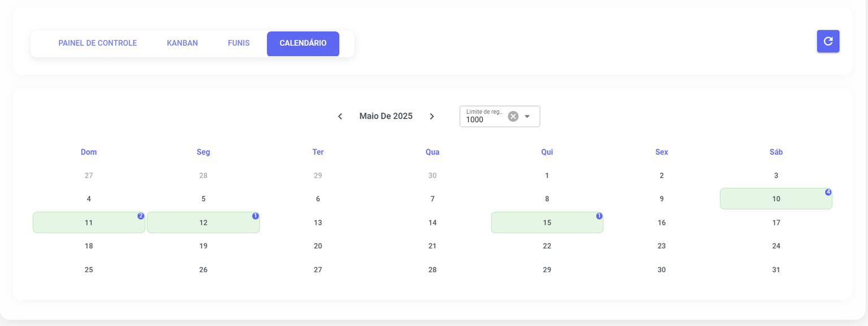Advance to next month arrow

click(x=432, y=117)
